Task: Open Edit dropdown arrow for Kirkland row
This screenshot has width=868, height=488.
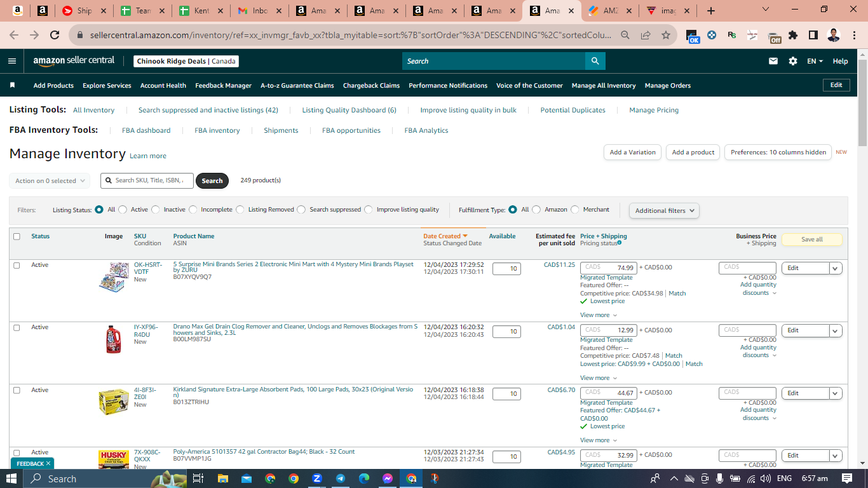Action: pos(836,393)
